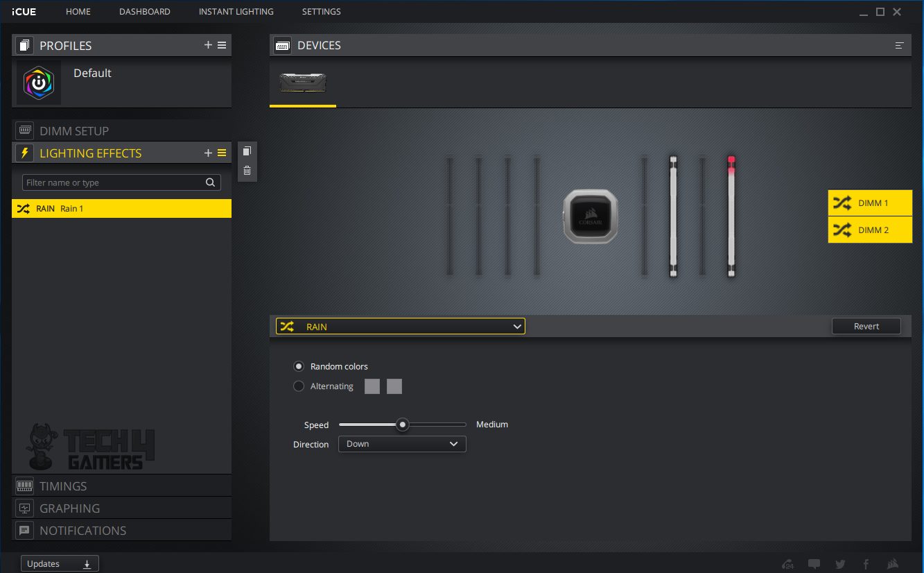Screen dimensions: 924x573
Task: Select the red-tipped DIMM stick
Action: [731, 216]
